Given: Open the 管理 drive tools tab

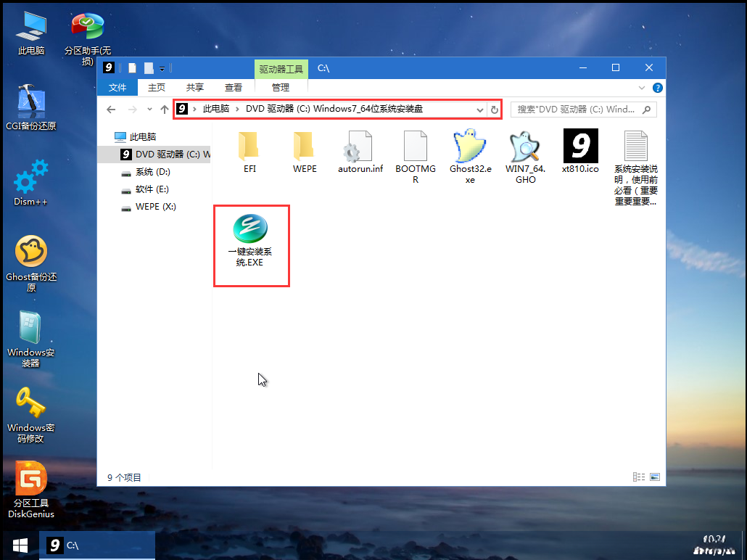Looking at the screenshot, I should 281,87.
